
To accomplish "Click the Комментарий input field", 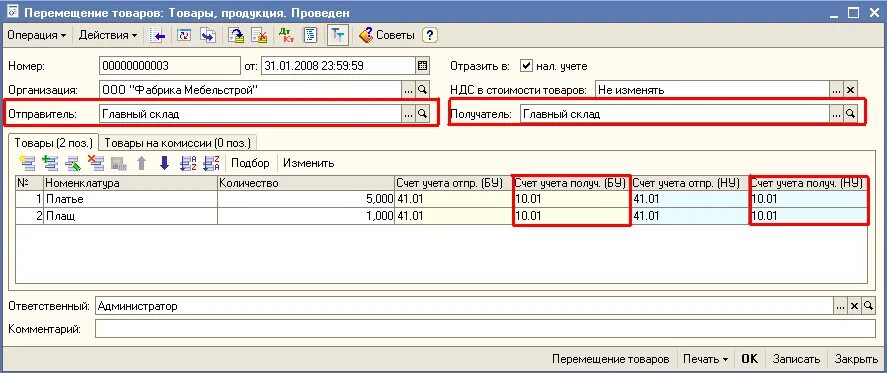I will (x=485, y=329).
